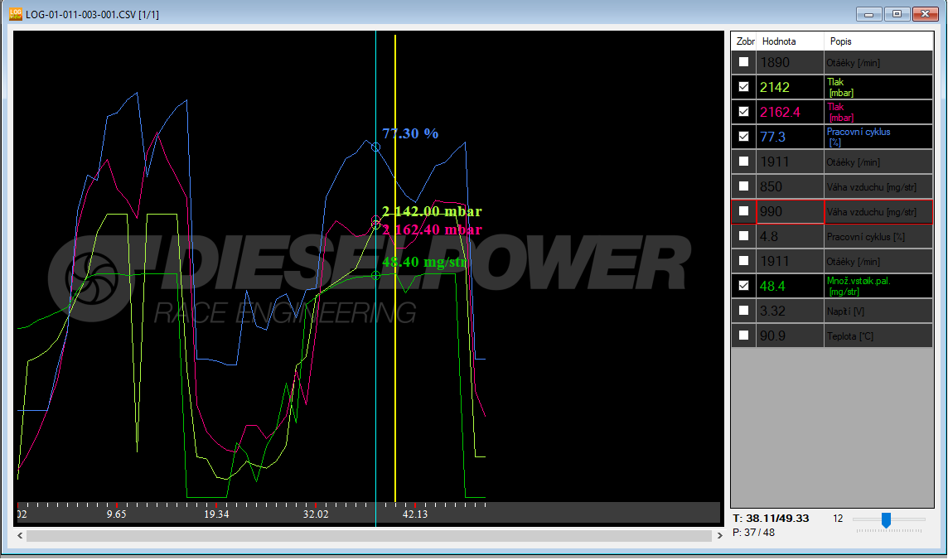Enable the 850 Váha vzduchu checkbox
Viewport: 948px width, 560px height.
coord(743,186)
